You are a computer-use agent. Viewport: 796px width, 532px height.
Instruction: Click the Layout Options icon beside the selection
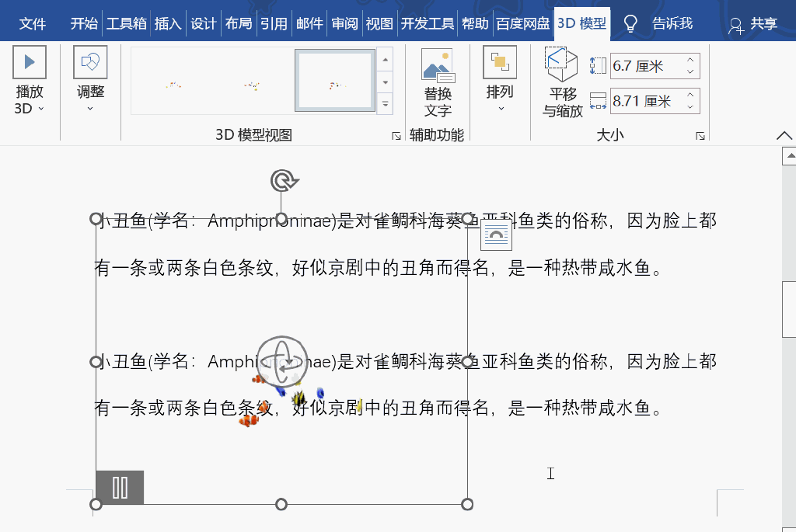[x=495, y=233]
